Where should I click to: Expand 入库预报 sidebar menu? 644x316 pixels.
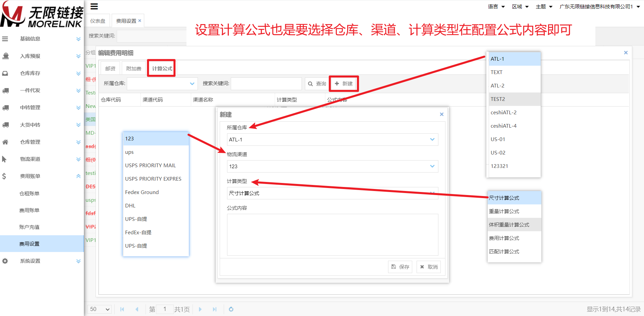(78, 56)
